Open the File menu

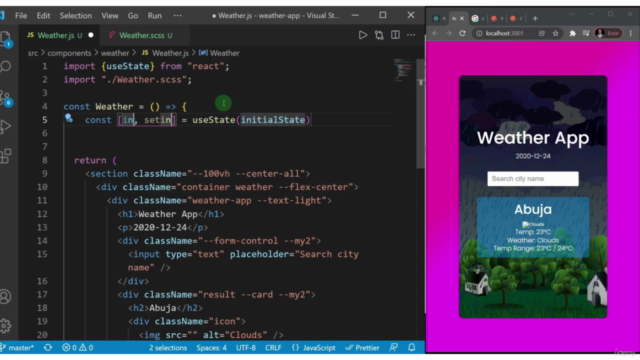21,16
